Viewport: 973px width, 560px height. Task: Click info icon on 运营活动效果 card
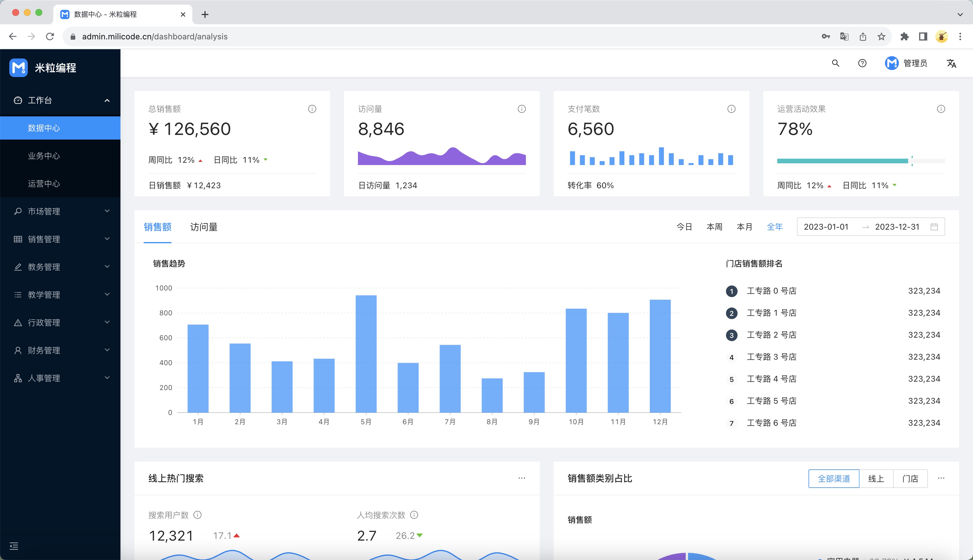941,109
